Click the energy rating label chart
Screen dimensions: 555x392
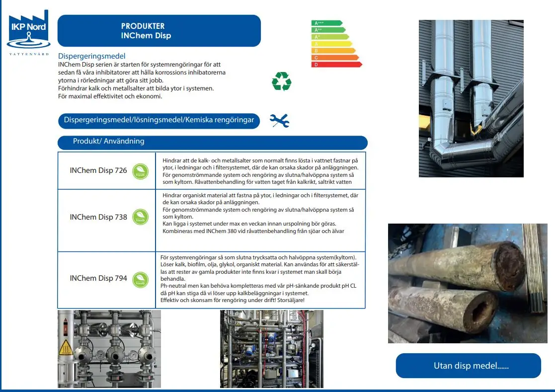336,44
